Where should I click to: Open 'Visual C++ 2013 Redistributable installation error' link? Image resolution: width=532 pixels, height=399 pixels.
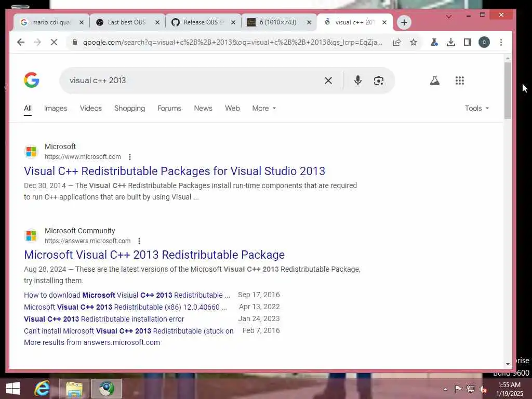(104, 319)
